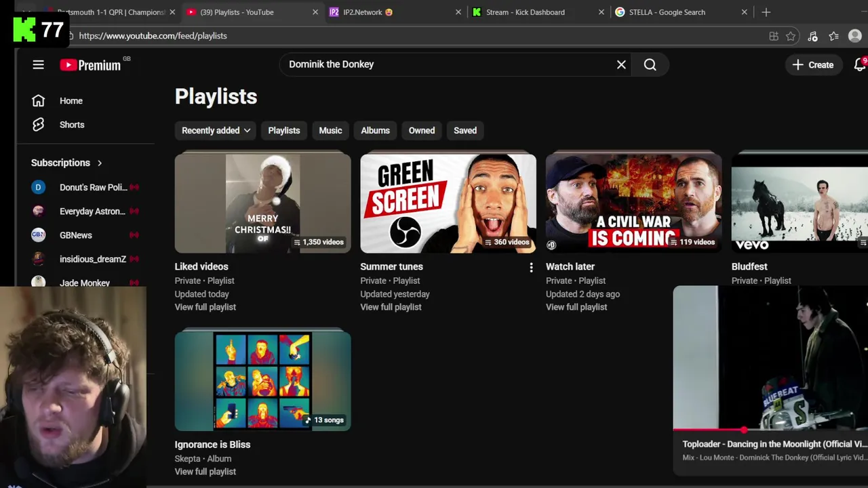The image size is (868, 488).
Task: Open the Shorts sidebar link
Action: (72, 125)
